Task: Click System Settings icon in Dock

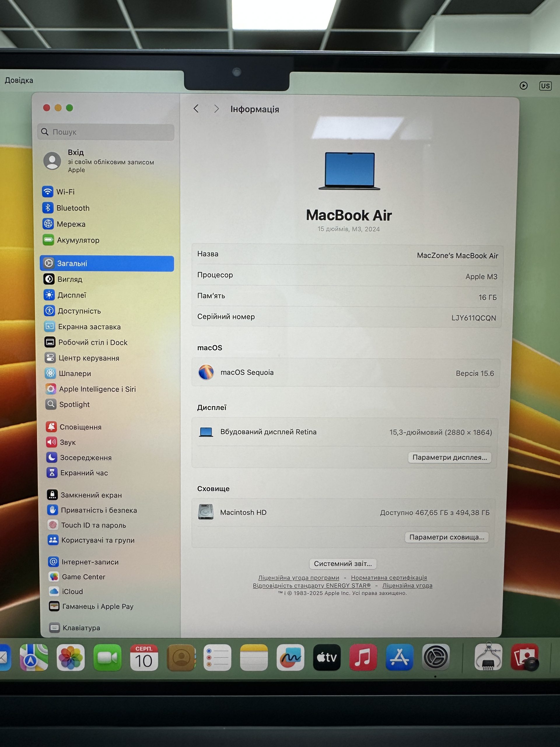Action: coord(436,657)
